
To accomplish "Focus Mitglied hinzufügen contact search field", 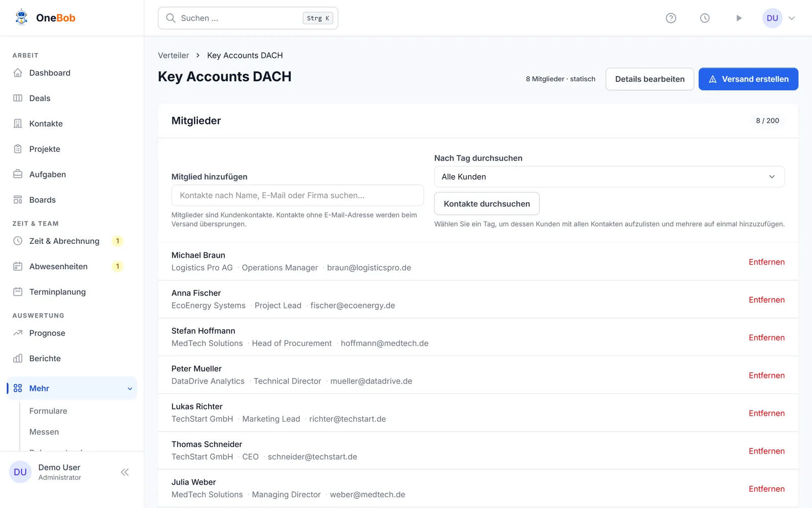I will (297, 196).
